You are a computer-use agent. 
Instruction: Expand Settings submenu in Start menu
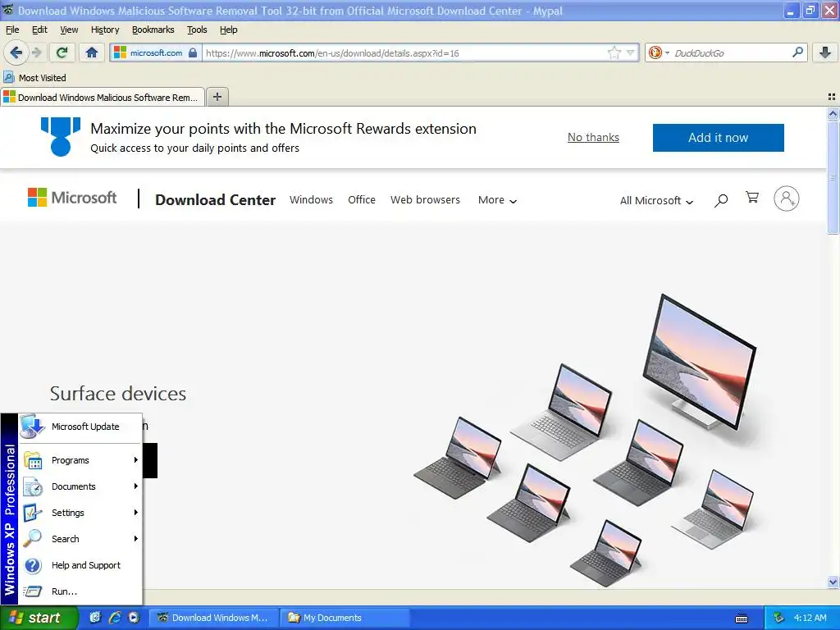pos(80,513)
